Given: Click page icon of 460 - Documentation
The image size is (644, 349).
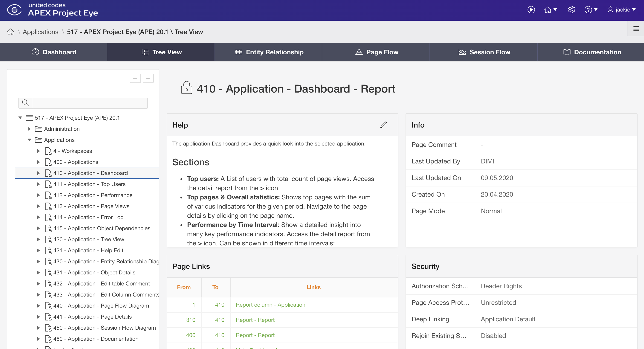Looking at the screenshot, I should click(48, 339).
